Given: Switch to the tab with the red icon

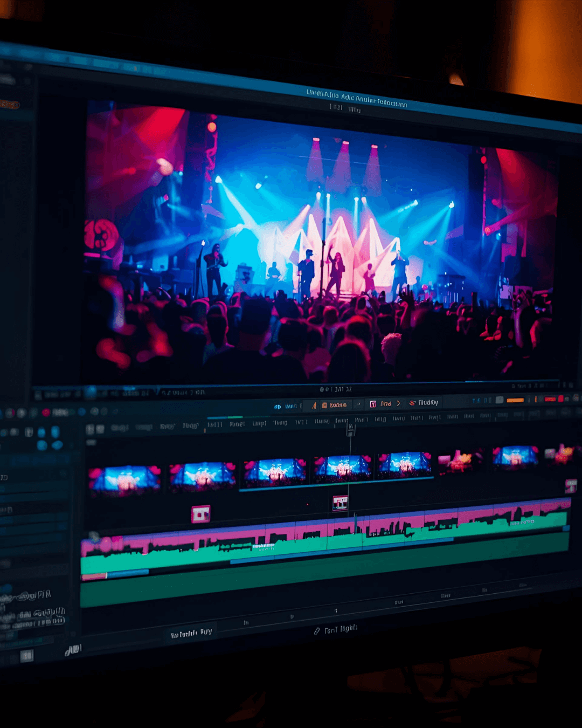Looking at the screenshot, I should (x=424, y=403).
